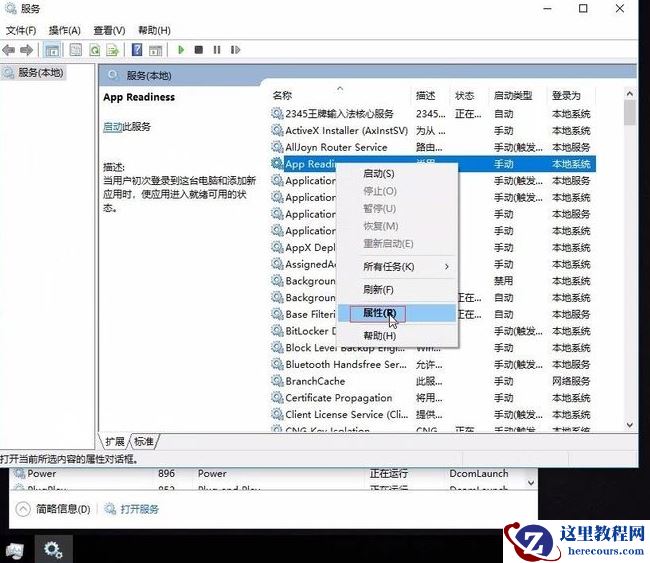
Task: Open the 查看(V) menu
Action: tap(109, 30)
